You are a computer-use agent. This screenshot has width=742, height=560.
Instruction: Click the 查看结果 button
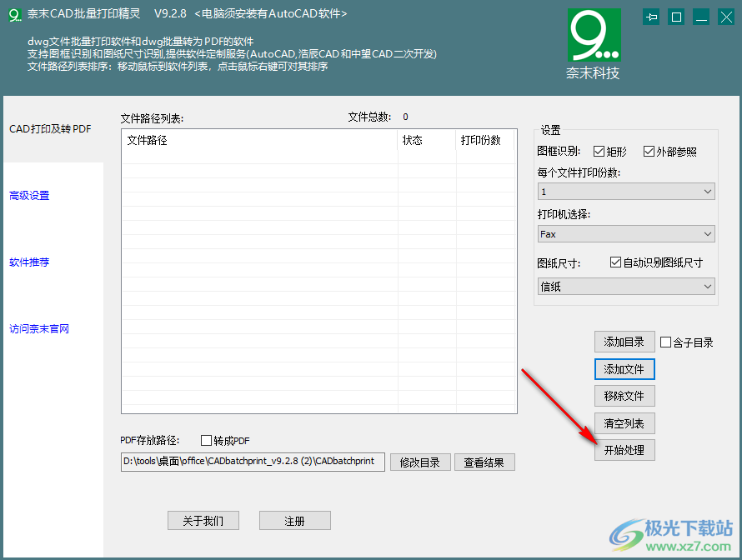click(x=484, y=462)
